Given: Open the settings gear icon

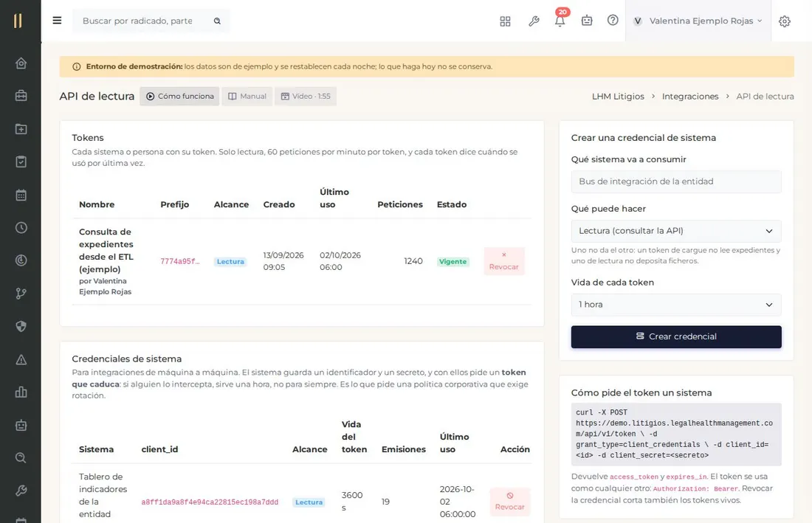Looking at the screenshot, I should (785, 21).
